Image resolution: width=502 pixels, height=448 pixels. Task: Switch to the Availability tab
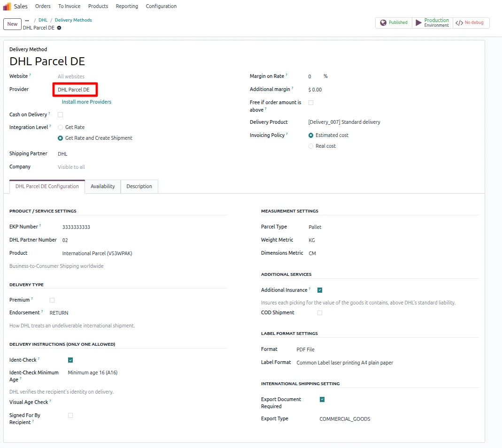[102, 186]
